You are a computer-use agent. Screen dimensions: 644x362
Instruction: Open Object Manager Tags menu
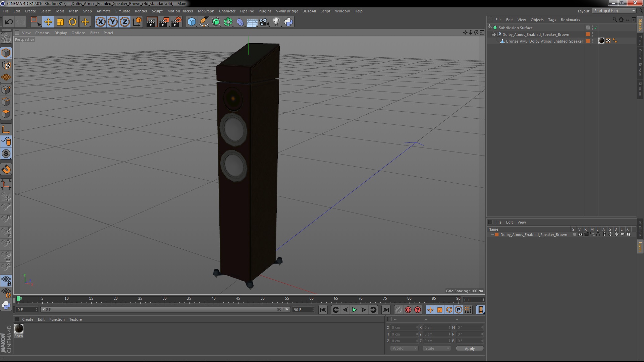pos(552,20)
